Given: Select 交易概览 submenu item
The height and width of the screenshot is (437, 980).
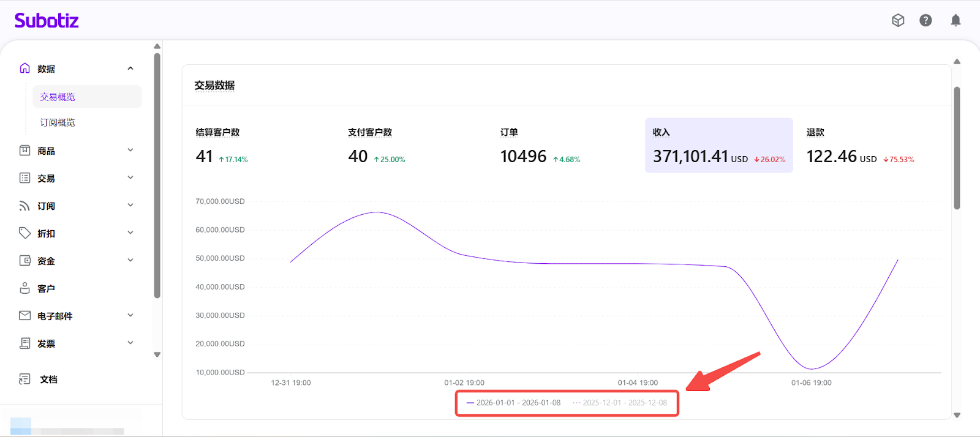Looking at the screenshot, I should coord(58,97).
